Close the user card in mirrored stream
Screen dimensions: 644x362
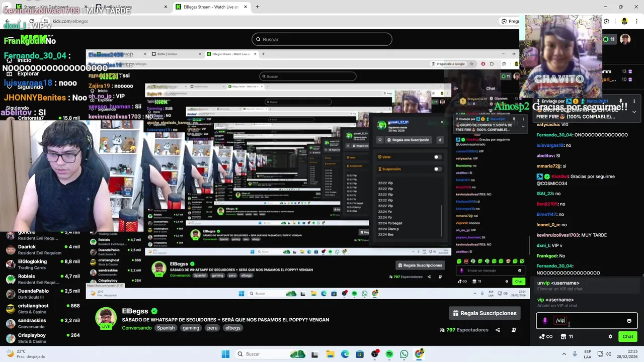point(442,122)
